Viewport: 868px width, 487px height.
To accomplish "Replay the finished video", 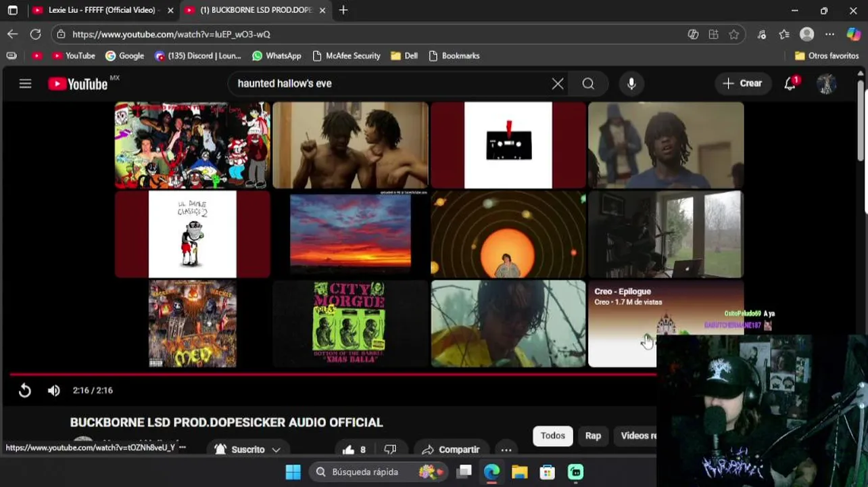I will 24,390.
